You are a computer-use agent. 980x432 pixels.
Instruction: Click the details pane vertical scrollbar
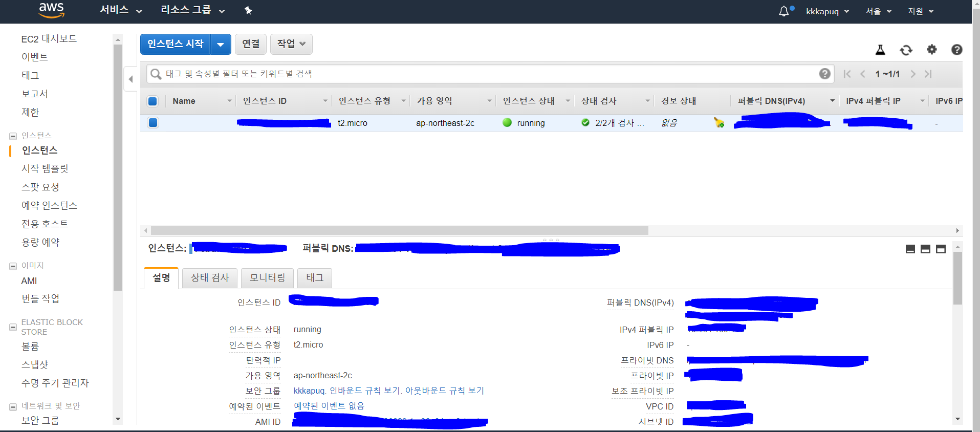click(957, 278)
